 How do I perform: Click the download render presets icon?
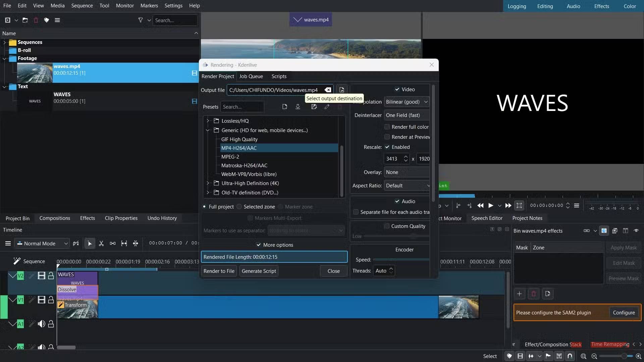pos(298,107)
